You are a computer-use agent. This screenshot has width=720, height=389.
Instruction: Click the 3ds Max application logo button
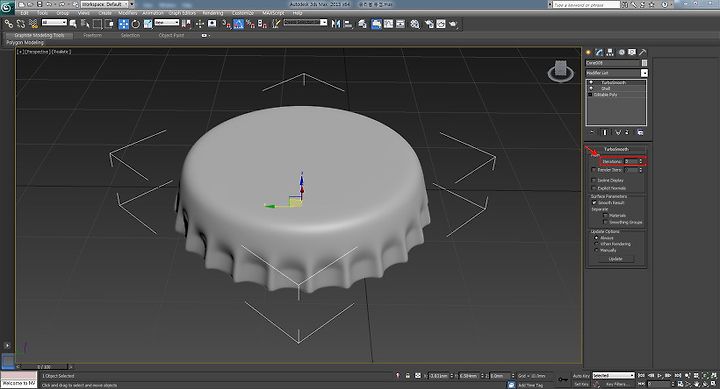(7, 8)
